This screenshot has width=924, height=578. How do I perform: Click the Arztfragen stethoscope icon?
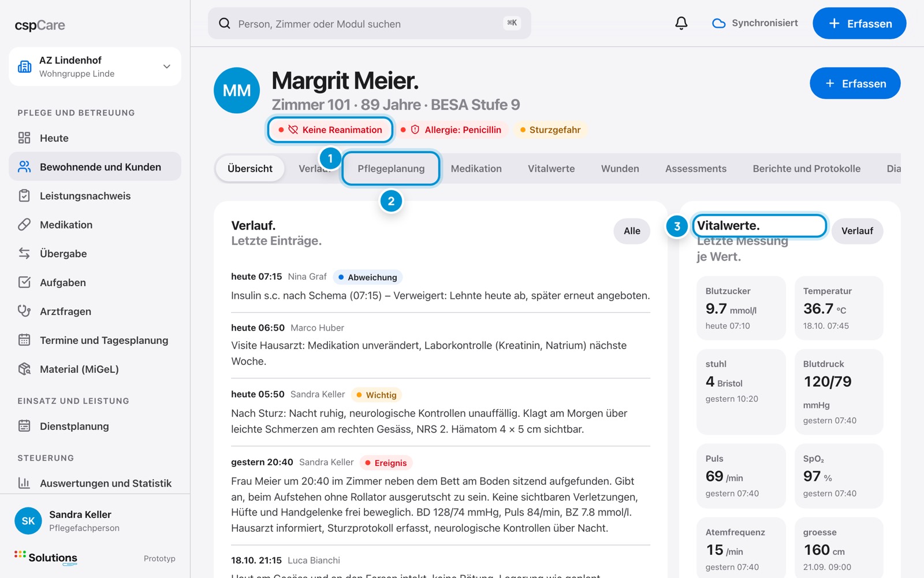click(x=24, y=311)
